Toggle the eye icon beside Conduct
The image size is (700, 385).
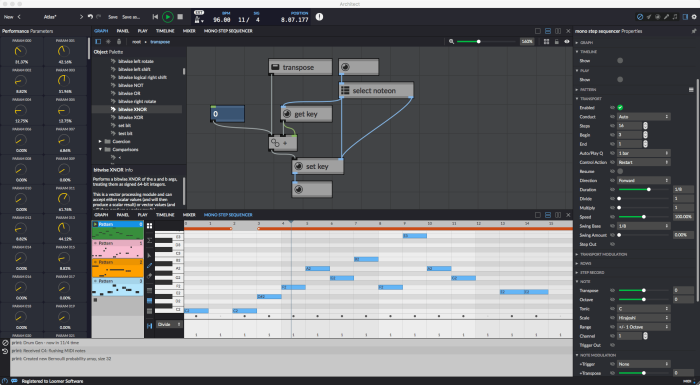(x=612, y=117)
